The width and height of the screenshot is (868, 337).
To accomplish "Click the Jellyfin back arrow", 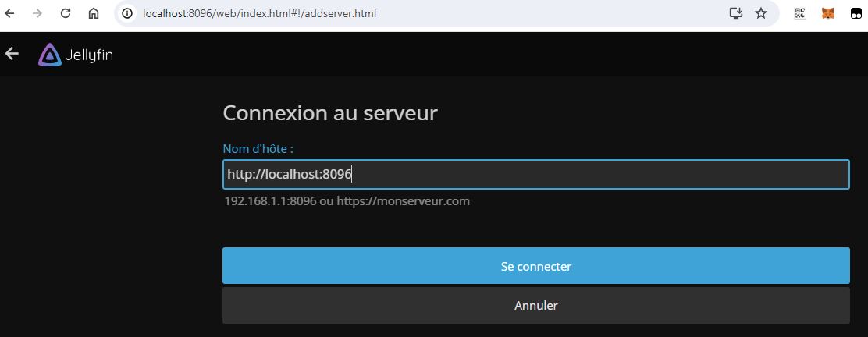I will pyautogui.click(x=12, y=54).
